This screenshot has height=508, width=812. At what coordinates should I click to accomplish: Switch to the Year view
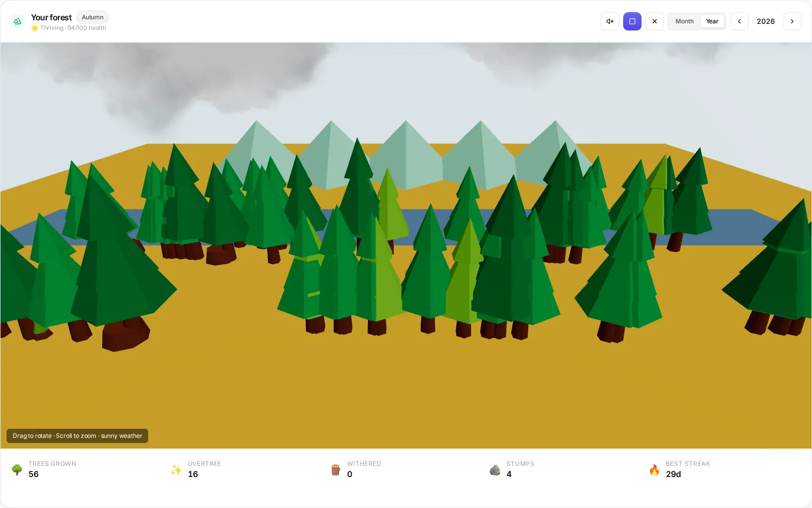[712, 21]
